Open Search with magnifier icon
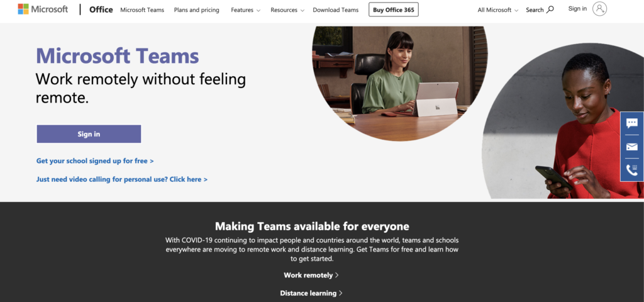The image size is (644, 302). 540,10
